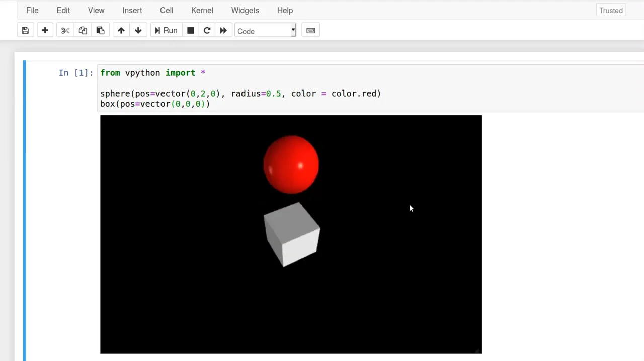Click the 'from vpython import *' code line
Image resolution: width=644 pixels, height=361 pixels.
click(152, 73)
